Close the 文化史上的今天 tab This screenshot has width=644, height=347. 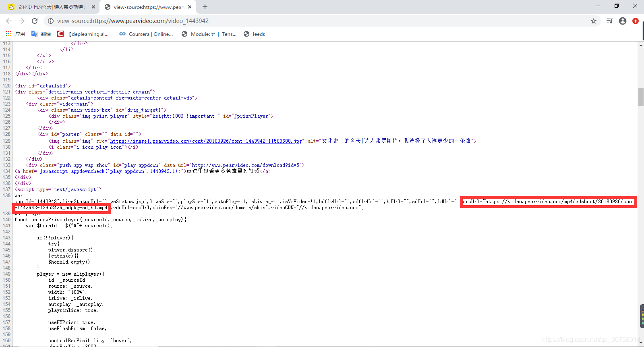click(x=93, y=7)
